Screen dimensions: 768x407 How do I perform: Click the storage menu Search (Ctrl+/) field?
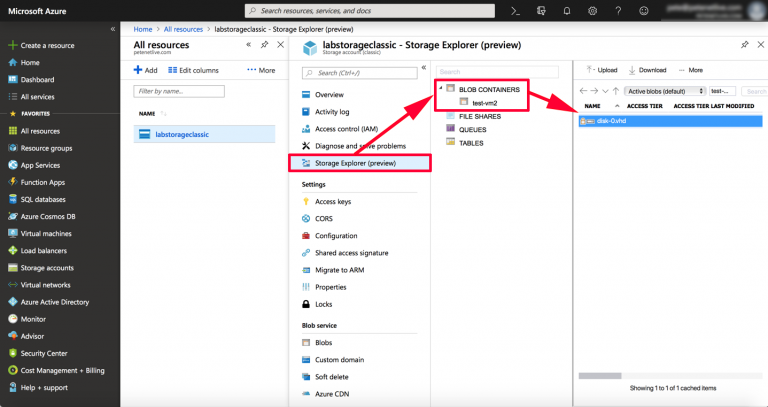click(x=360, y=73)
